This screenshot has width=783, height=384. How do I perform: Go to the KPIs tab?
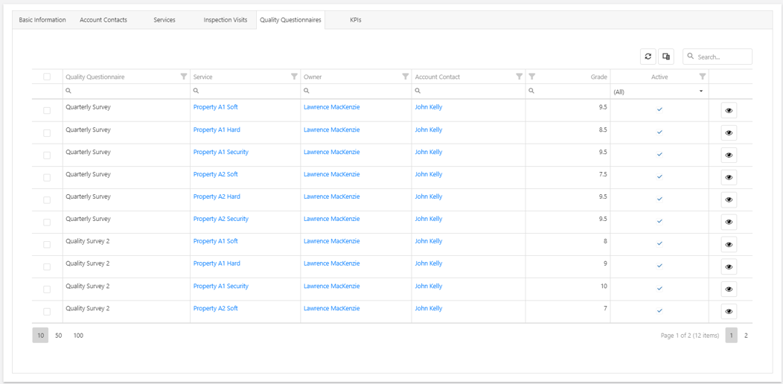tap(356, 20)
